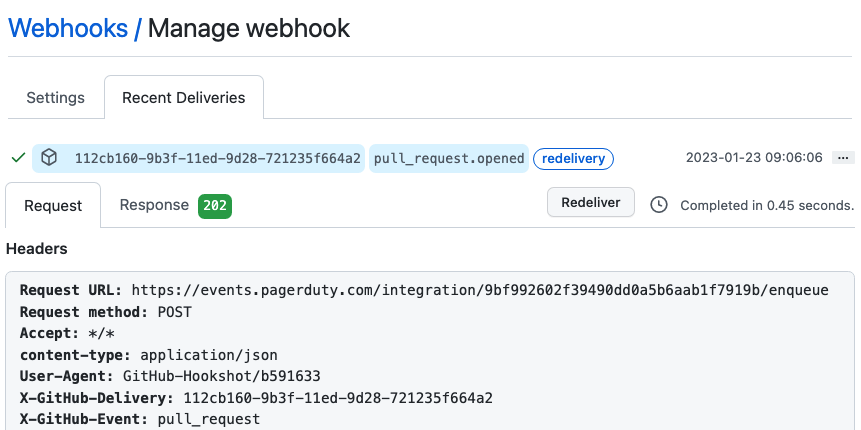This screenshot has height=430, width=861.
Task: Click the PagerDuty Request URL value
Action: 479,290
